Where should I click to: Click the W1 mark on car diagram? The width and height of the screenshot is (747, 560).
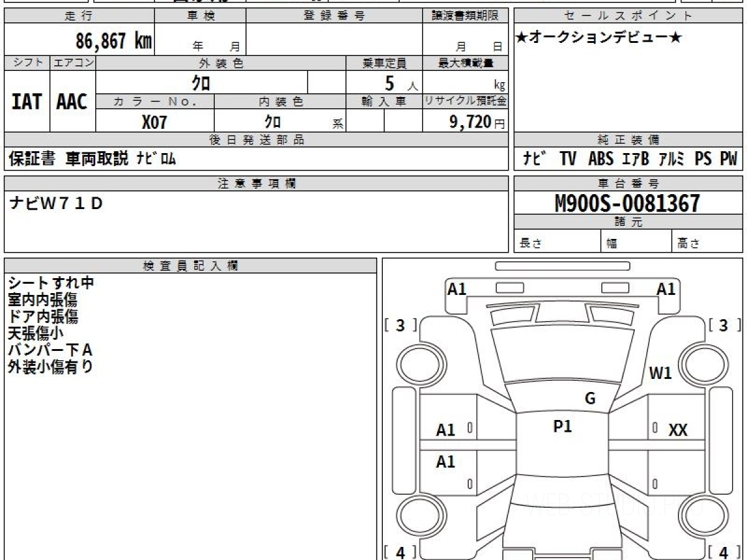660,373
